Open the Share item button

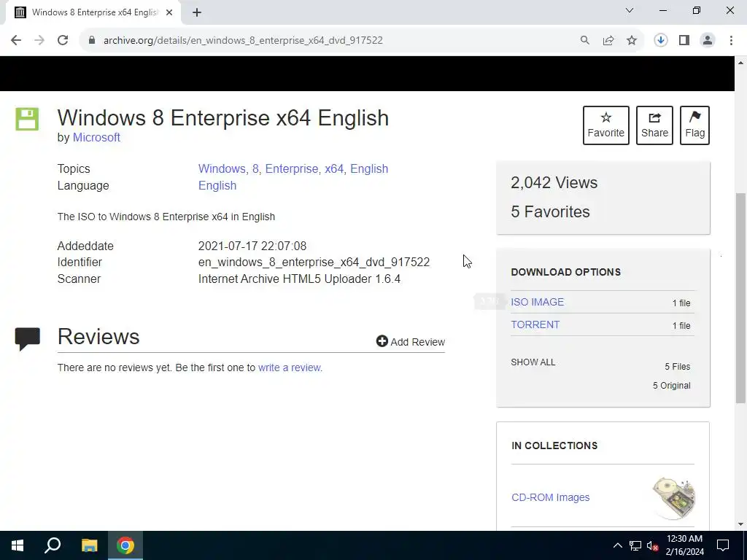[654, 125]
